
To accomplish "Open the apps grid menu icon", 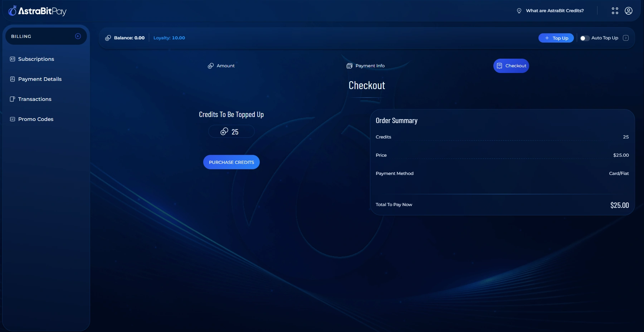I will pos(615,11).
